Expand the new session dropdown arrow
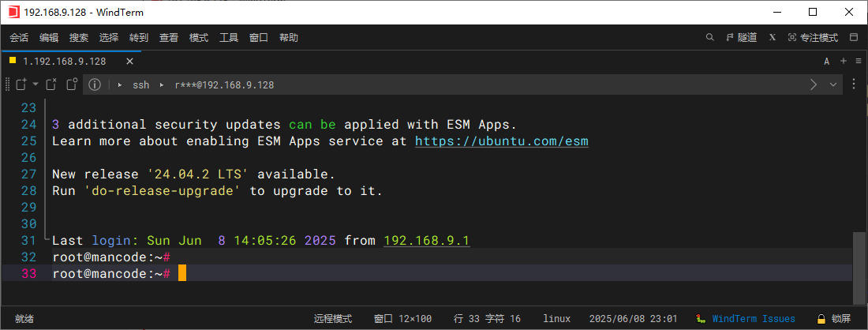Image resolution: width=868 pixels, height=330 pixels. (36, 84)
